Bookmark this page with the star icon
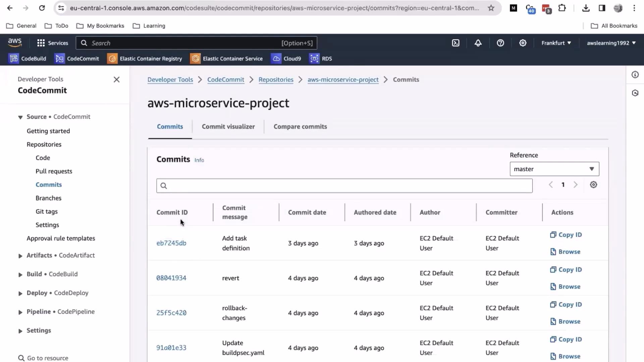This screenshot has height=362, width=644. [x=491, y=8]
